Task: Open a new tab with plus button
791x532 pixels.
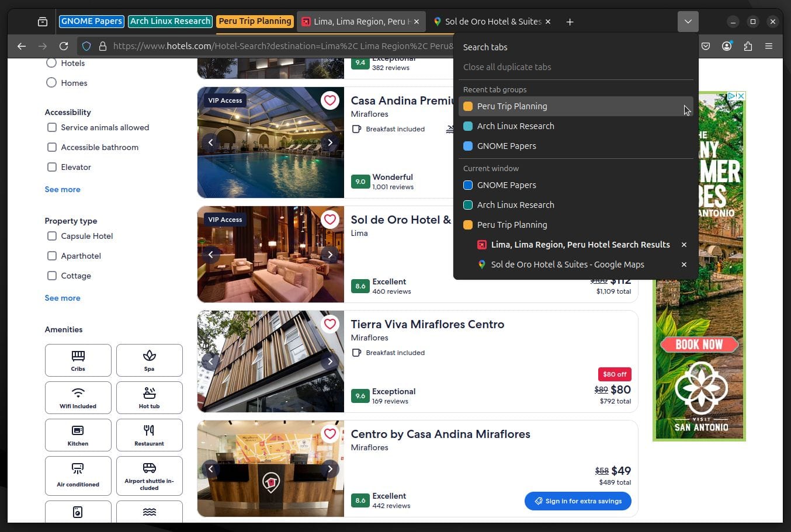Action: 570,22
